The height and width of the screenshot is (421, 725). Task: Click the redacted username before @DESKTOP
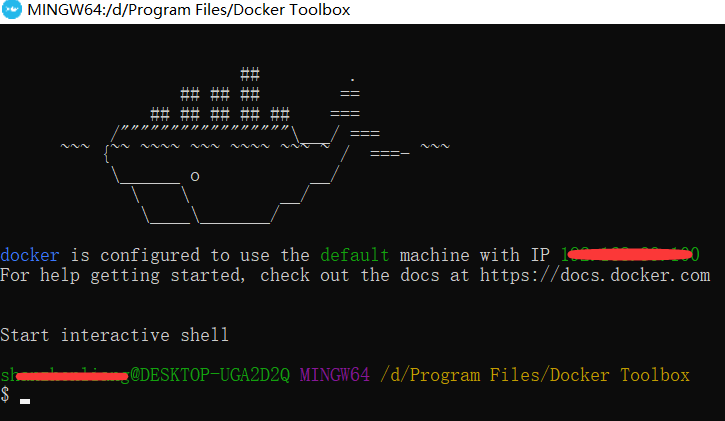[65, 375]
